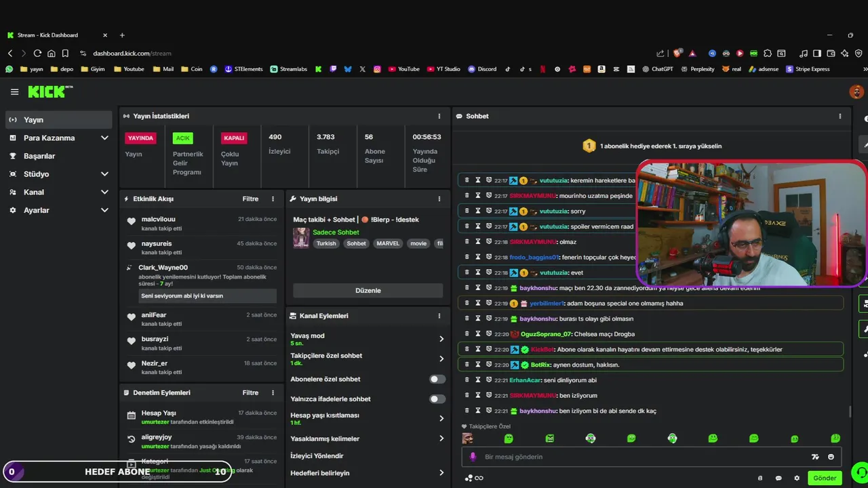The image size is (868, 488).
Task: Select the MARVEL tag
Action: 388,243
